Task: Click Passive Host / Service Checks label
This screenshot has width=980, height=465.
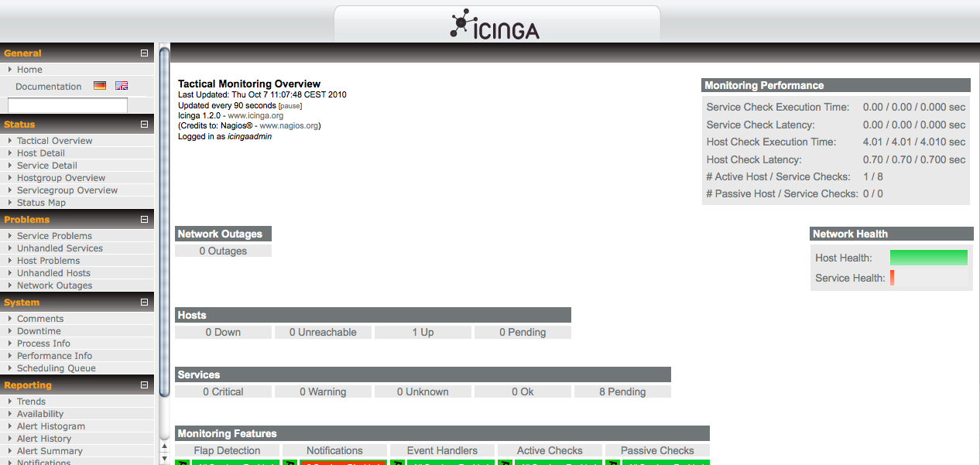Action: click(x=782, y=194)
